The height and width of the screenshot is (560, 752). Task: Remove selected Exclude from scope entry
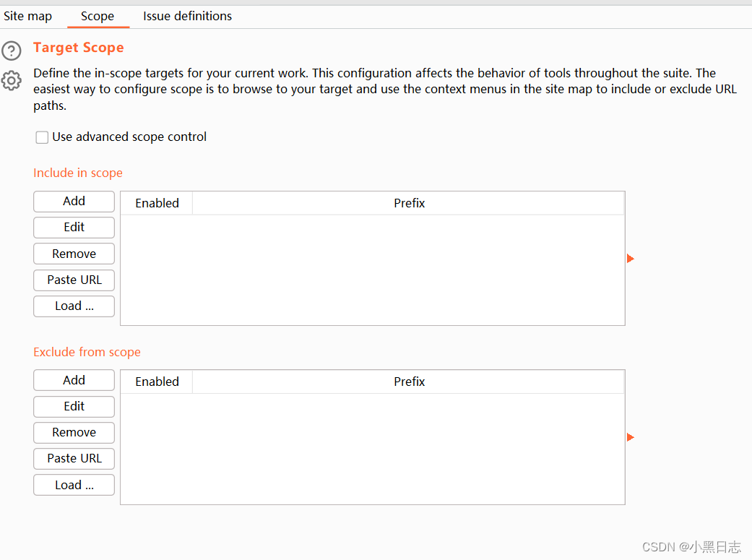click(74, 432)
